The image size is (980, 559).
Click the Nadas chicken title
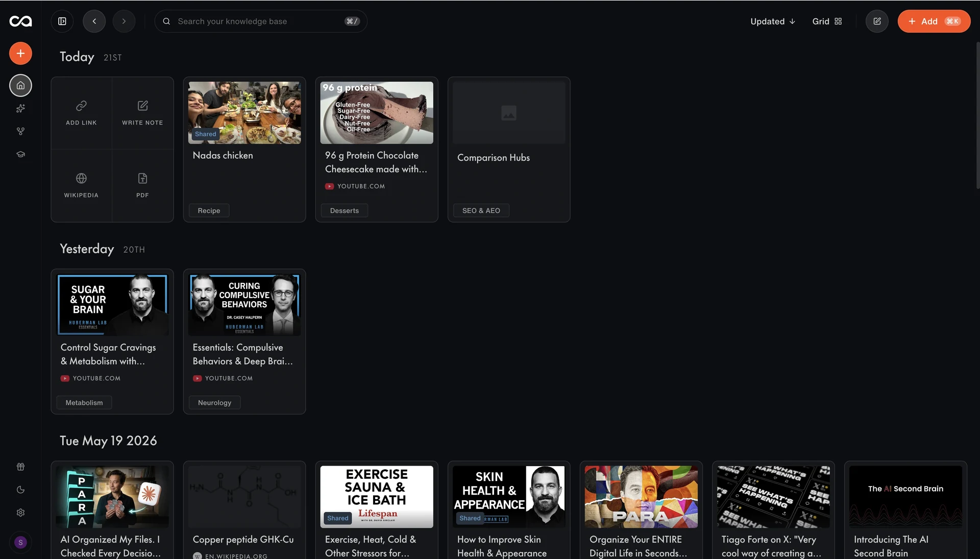(223, 155)
